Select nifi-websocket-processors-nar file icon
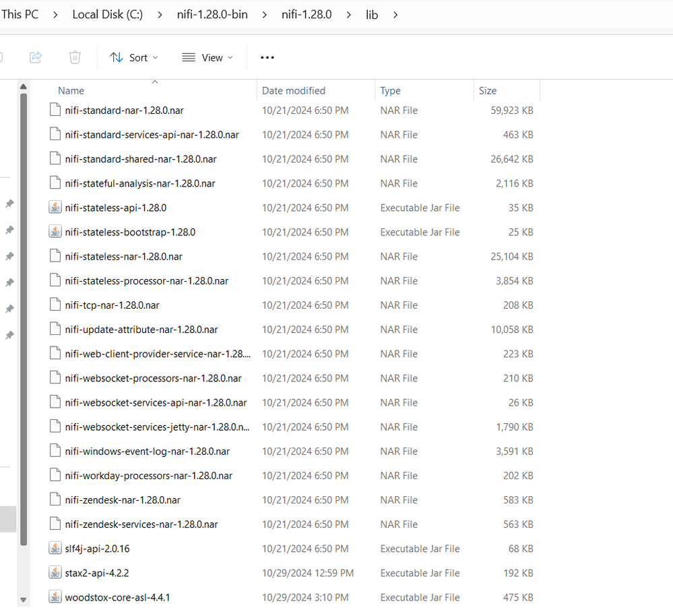Viewport: 673px width, 616px height. click(55, 377)
